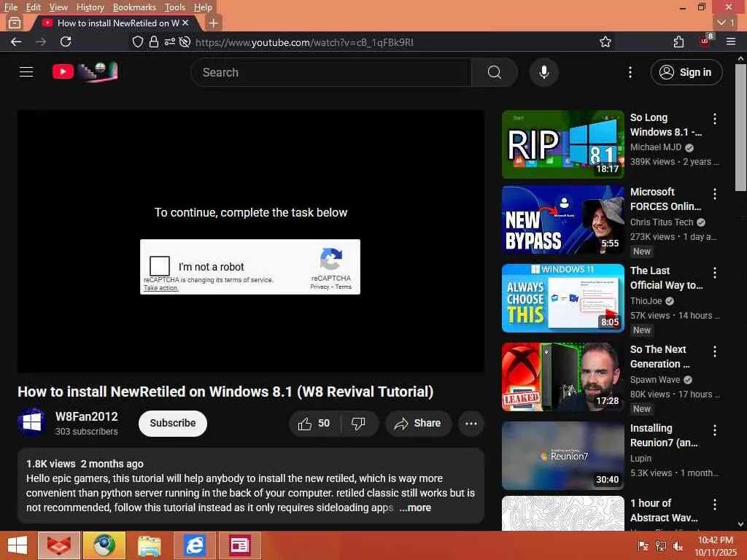Click the Share button
This screenshot has width=747, height=560.
click(418, 424)
